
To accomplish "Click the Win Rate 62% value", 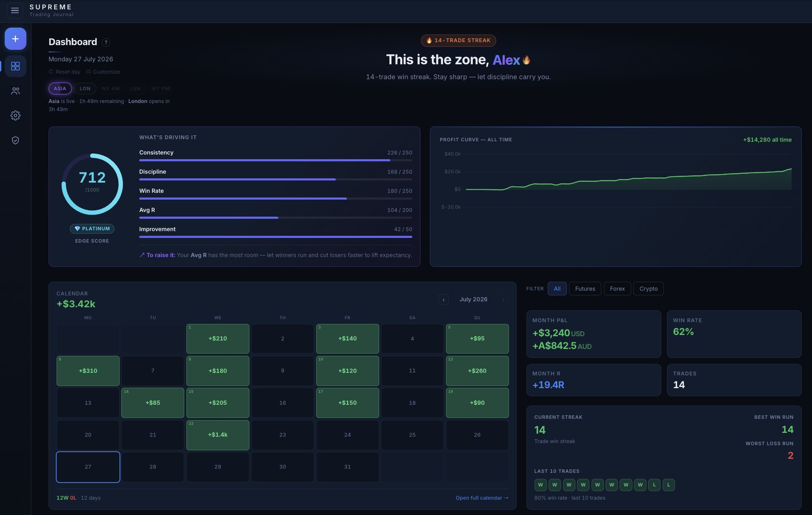I will click(683, 332).
